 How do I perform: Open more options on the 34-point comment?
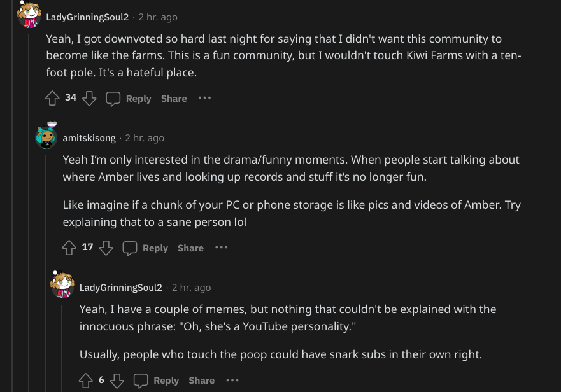[x=204, y=98]
